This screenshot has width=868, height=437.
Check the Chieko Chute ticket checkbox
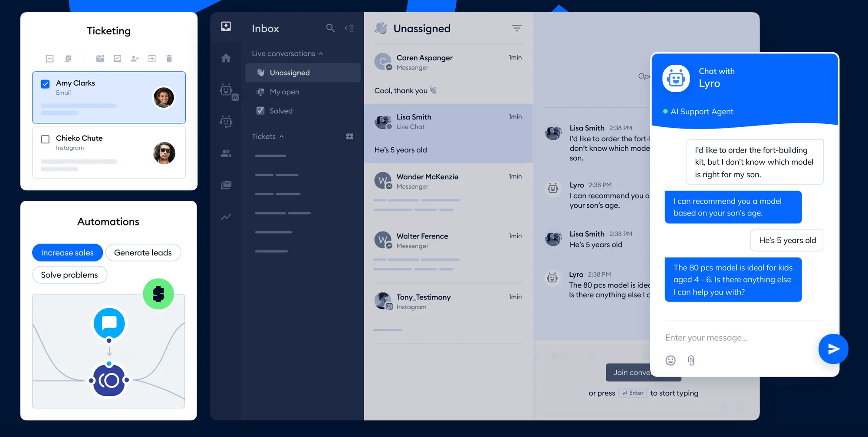tap(45, 139)
